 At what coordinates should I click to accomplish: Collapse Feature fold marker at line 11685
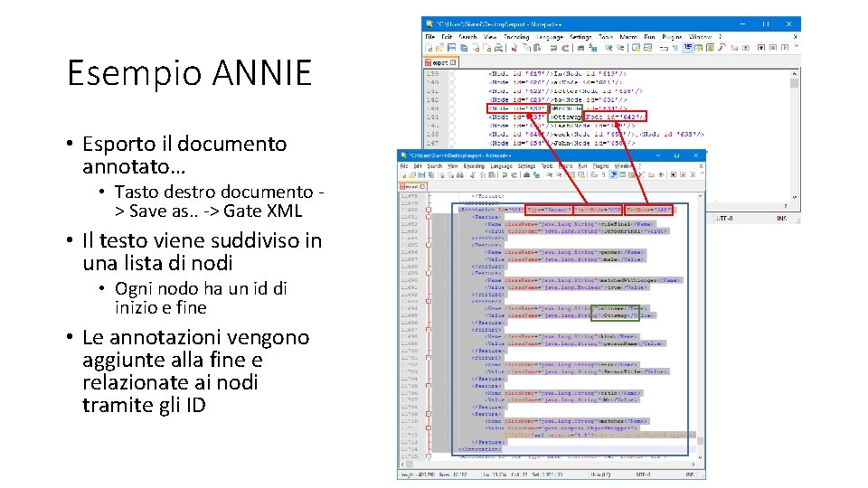pyautogui.click(x=429, y=245)
